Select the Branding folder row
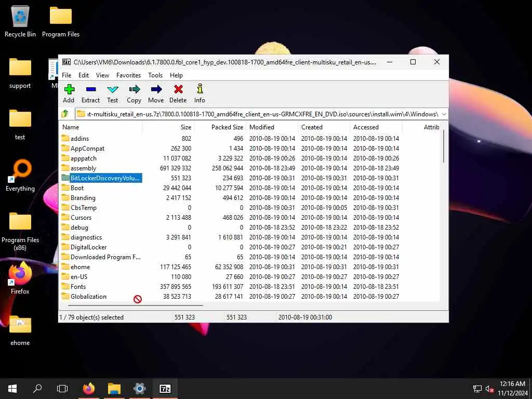This screenshot has width=532, height=399. (x=250, y=197)
